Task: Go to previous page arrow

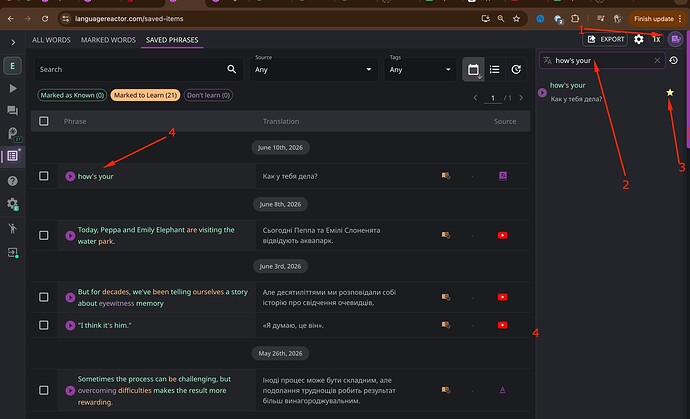Action: (x=475, y=97)
